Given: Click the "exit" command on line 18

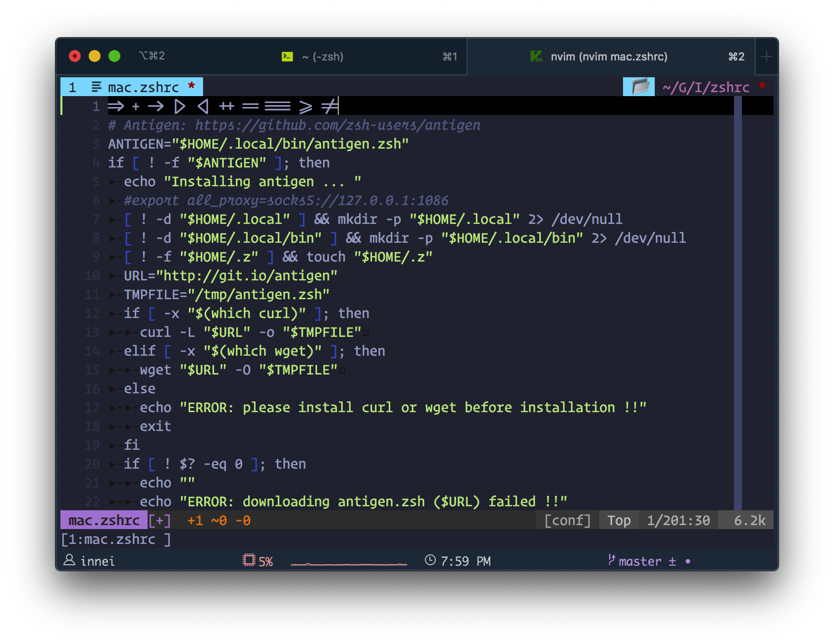Looking at the screenshot, I should [x=156, y=427].
